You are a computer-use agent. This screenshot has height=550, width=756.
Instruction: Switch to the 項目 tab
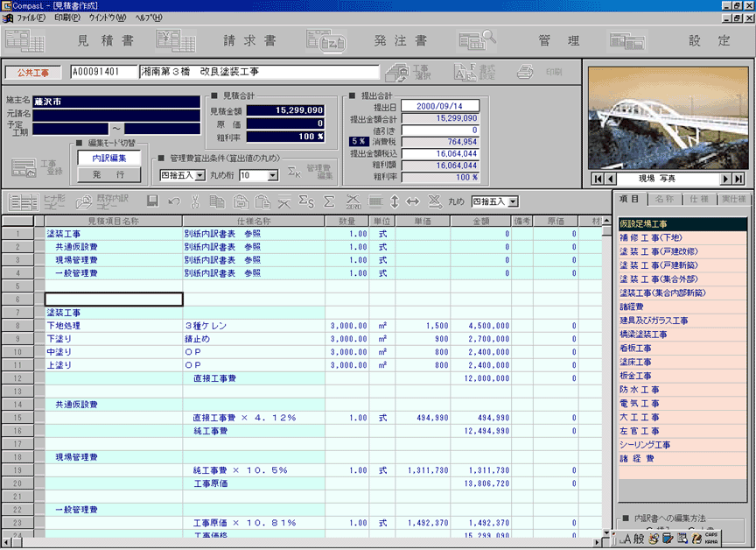629,199
